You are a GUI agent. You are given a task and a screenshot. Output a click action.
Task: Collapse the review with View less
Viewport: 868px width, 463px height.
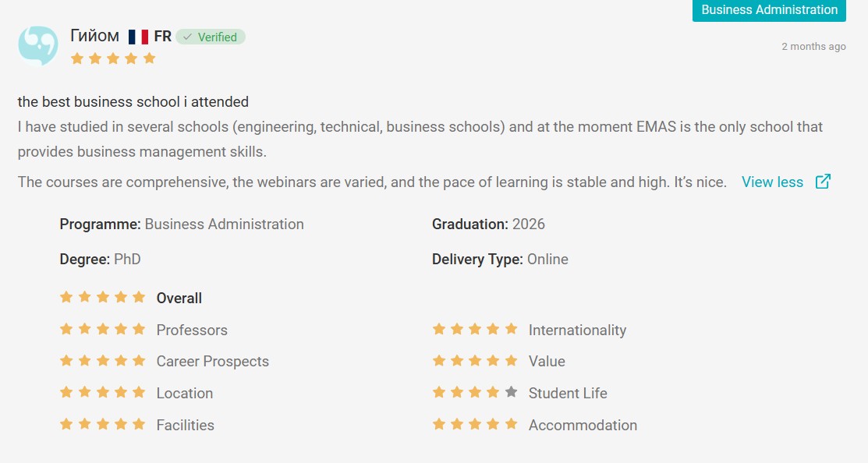(x=772, y=182)
